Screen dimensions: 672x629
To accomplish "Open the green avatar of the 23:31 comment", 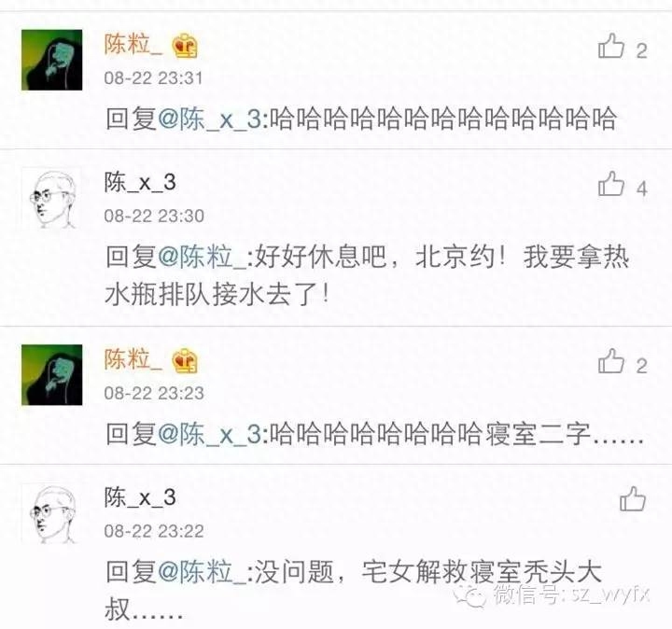I will pos(52,60).
